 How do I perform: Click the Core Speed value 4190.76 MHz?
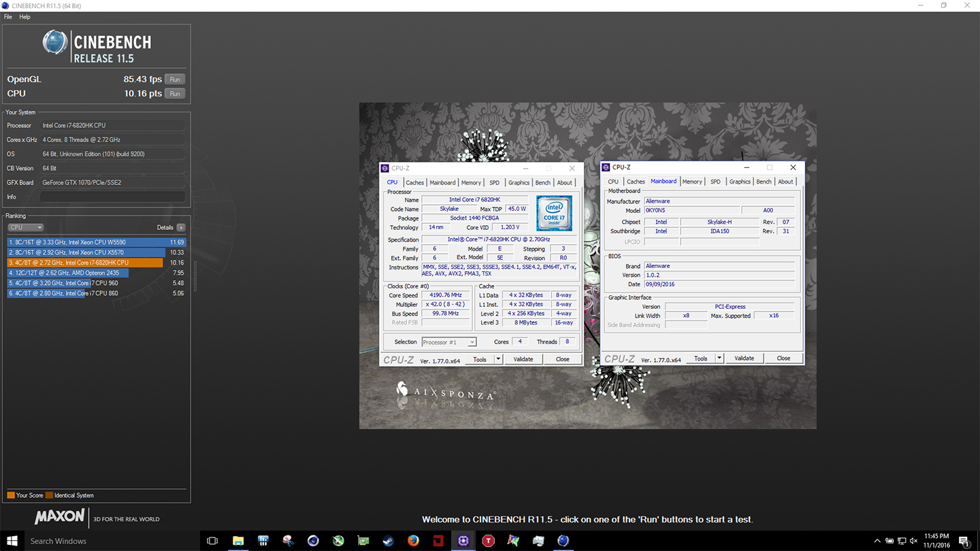tap(446, 295)
